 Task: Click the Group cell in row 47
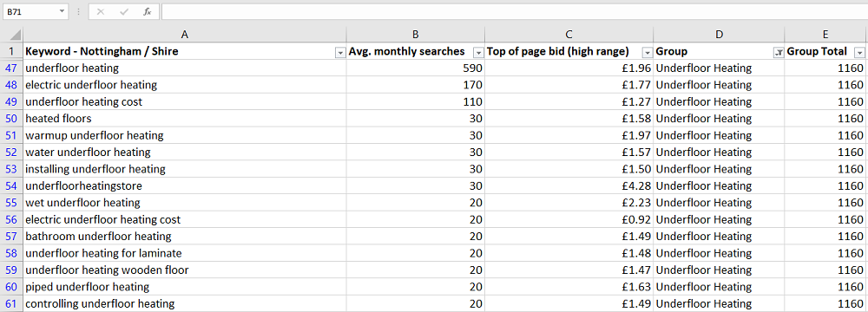coord(719,68)
